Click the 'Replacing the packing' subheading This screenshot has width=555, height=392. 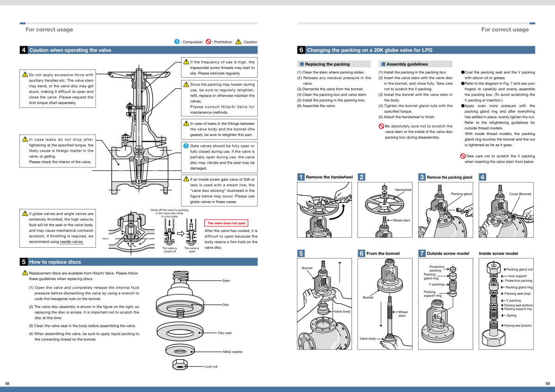pos(327,64)
